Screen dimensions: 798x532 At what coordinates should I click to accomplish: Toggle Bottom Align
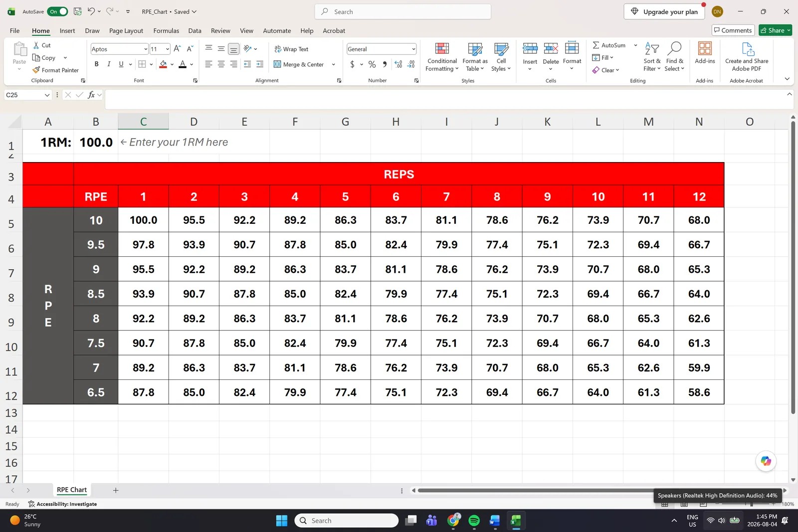(233, 49)
